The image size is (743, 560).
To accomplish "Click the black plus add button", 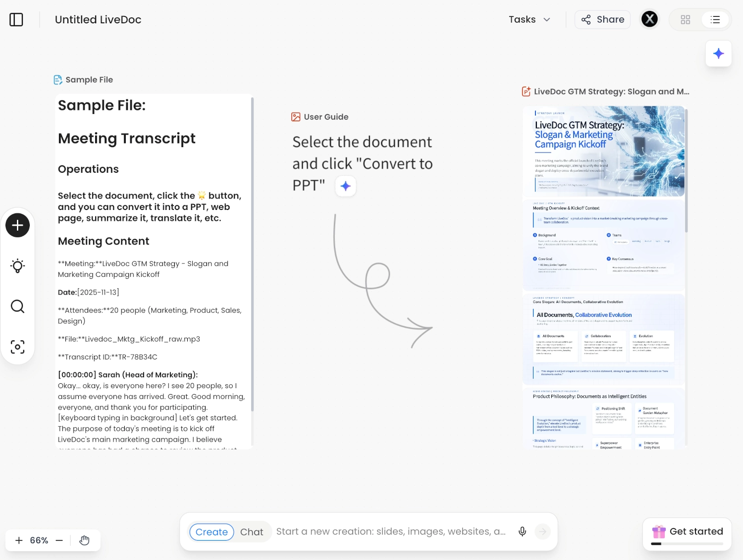I will tap(18, 225).
